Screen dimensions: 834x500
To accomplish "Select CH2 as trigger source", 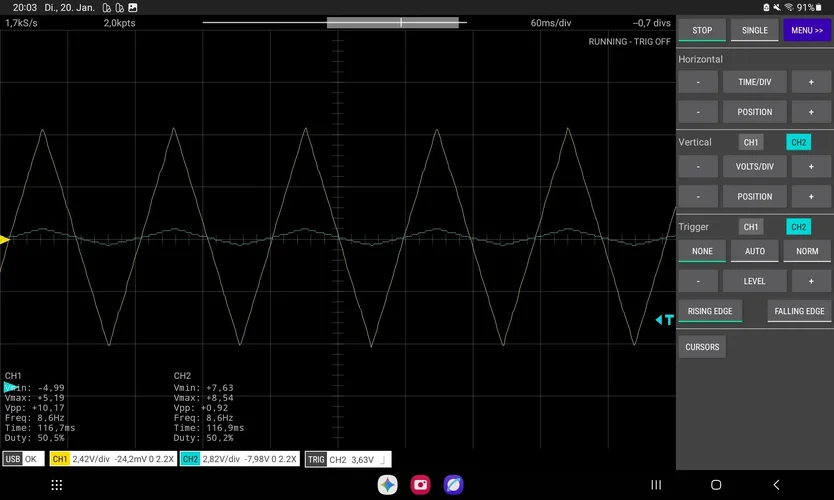I will [798, 227].
